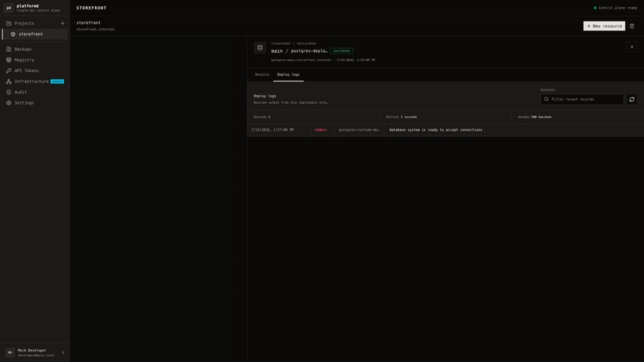Click the main / postgres-deplo… title
This screenshot has height=362, width=644.
tap(300, 51)
